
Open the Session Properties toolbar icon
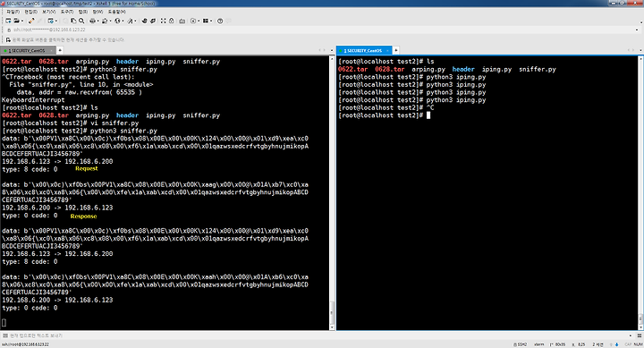50,21
